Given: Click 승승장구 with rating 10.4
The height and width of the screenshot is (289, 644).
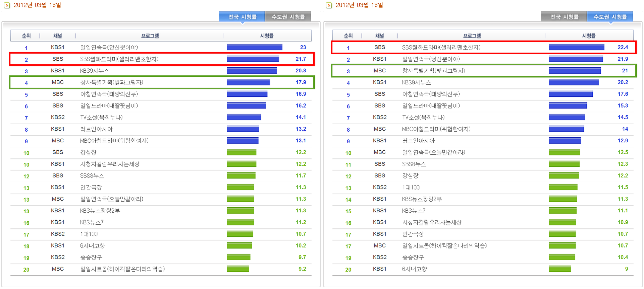Looking at the screenshot, I should tap(413, 258).
